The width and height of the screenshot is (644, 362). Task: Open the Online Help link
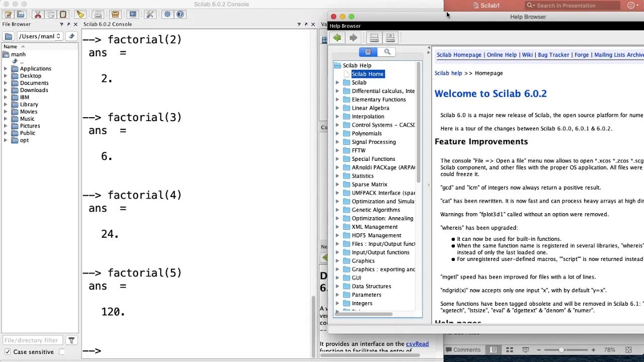click(502, 55)
